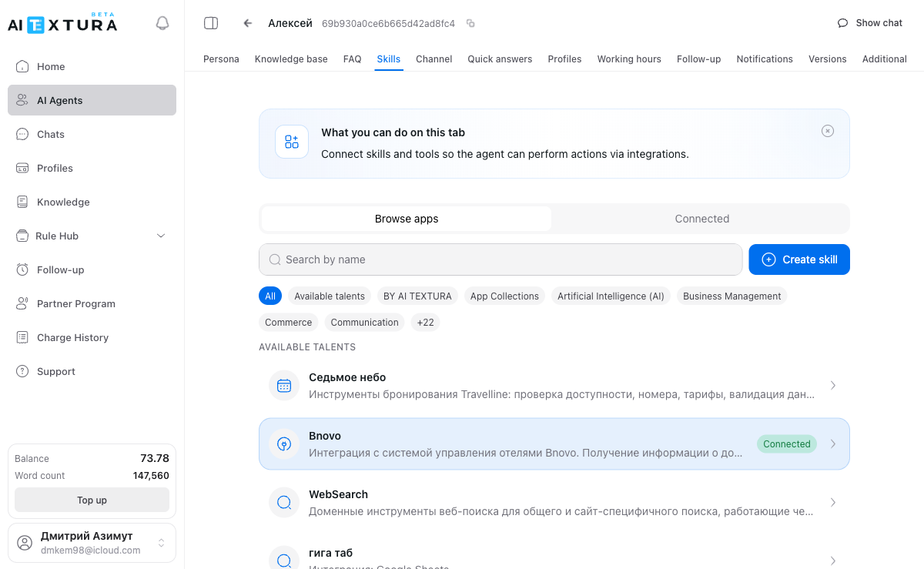Switch to the Knowledge base tab

pyautogui.click(x=291, y=59)
